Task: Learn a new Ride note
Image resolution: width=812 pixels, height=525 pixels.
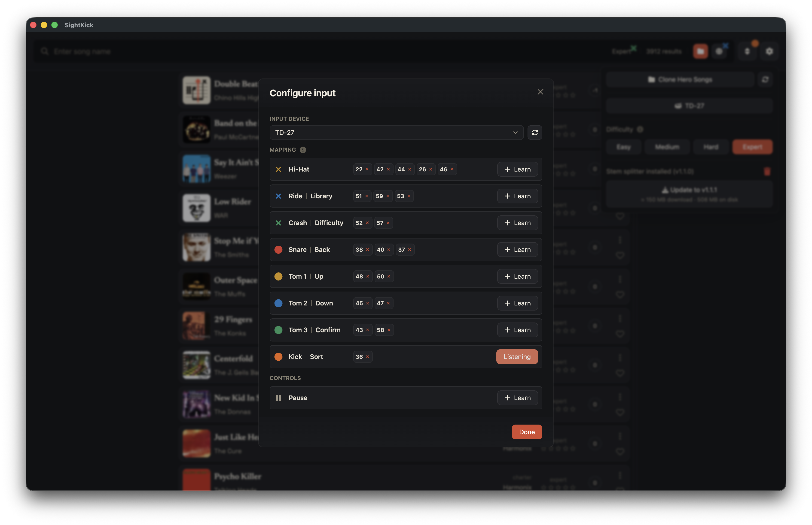Action: [517, 196]
